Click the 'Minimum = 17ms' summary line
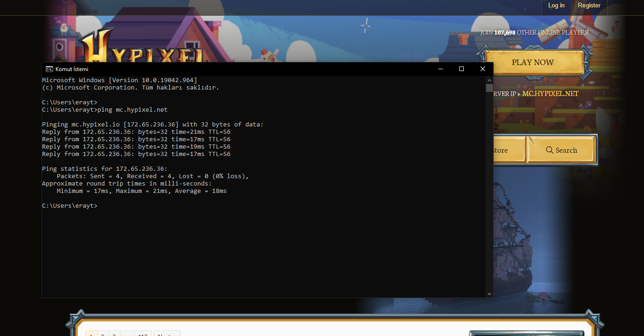This screenshot has width=644, height=336. click(142, 191)
